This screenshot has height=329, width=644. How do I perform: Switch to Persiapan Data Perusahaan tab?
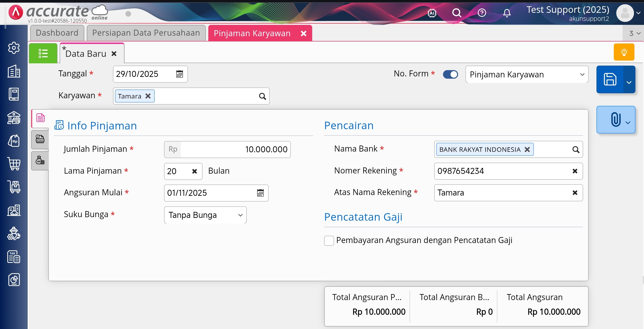point(146,33)
